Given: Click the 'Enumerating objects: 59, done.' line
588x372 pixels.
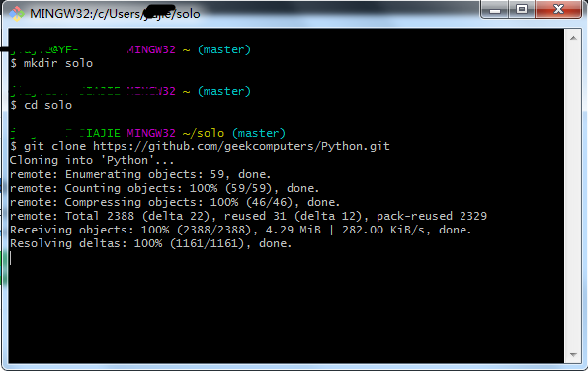Looking at the screenshot, I should [140, 174].
